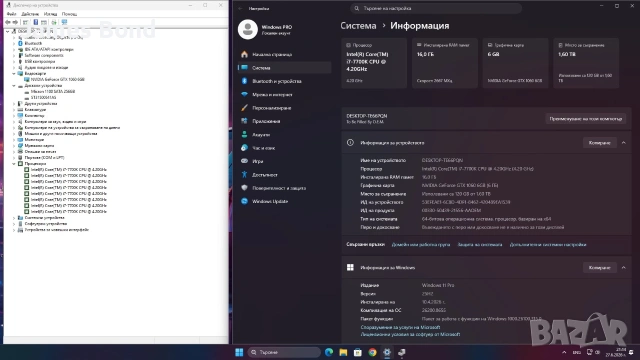The image size is (640, 360).
Task: Select NVIDIA GeForce GTX 1060 6GB device
Action: [58, 80]
